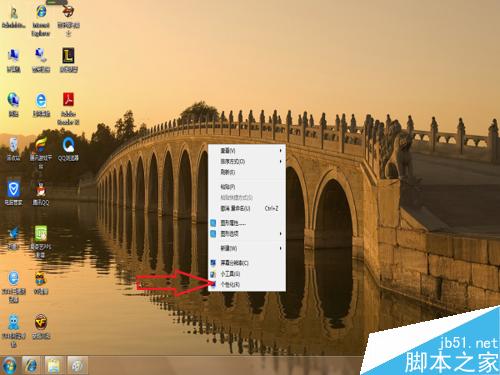Screen dimensions: 500x375
Task: Choose New (W) in the context menu
Action: click(x=247, y=248)
